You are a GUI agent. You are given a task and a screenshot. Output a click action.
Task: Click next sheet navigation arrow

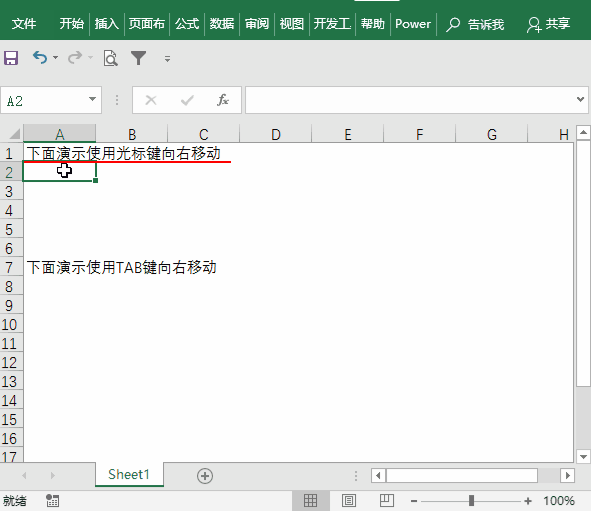(52, 476)
